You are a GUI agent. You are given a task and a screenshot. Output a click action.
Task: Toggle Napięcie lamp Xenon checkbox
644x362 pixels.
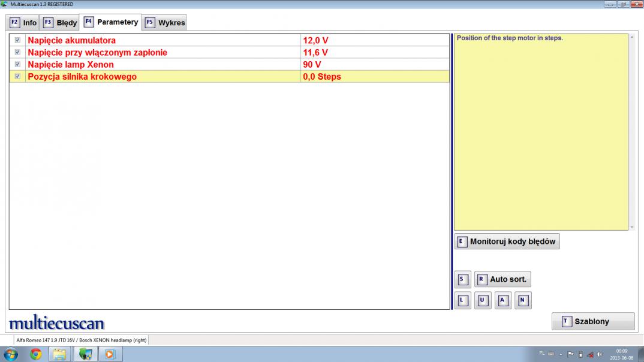(17, 65)
